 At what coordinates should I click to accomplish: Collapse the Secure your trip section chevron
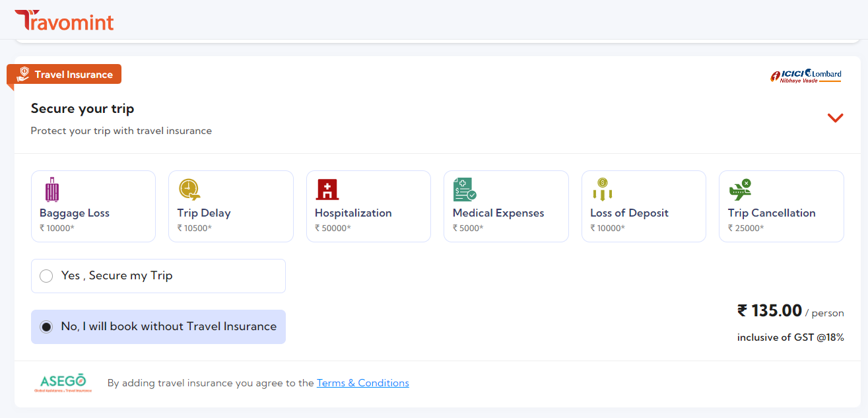835,118
